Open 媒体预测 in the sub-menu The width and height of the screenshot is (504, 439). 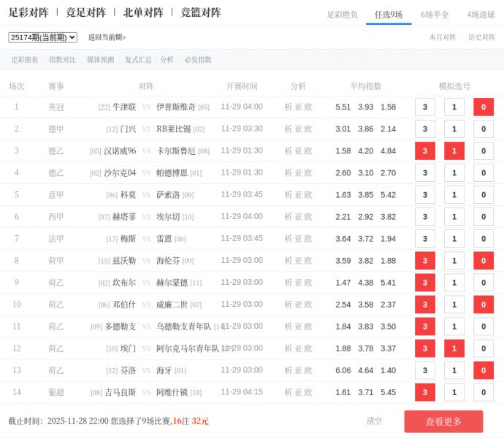point(100,60)
